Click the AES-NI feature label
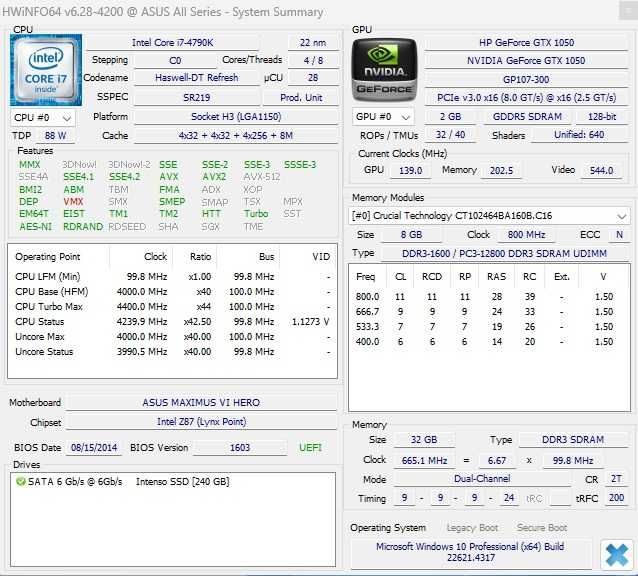This screenshot has width=638, height=576. (35, 227)
